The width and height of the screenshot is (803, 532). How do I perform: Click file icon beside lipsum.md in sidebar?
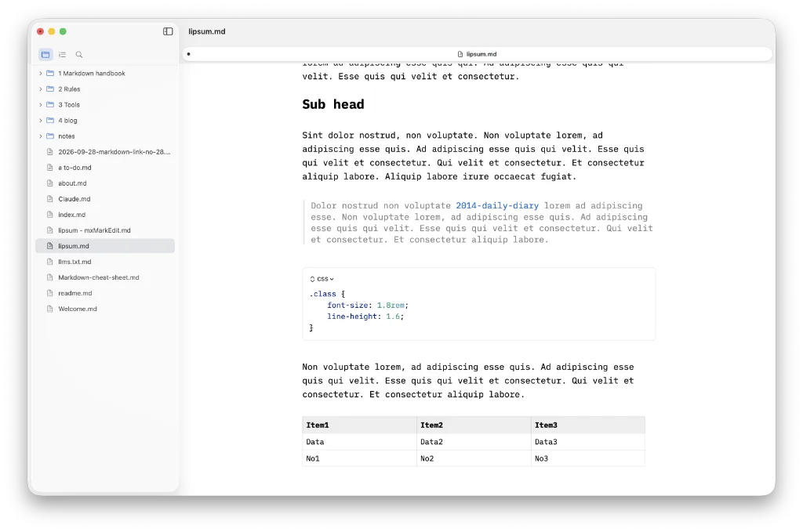[49, 246]
